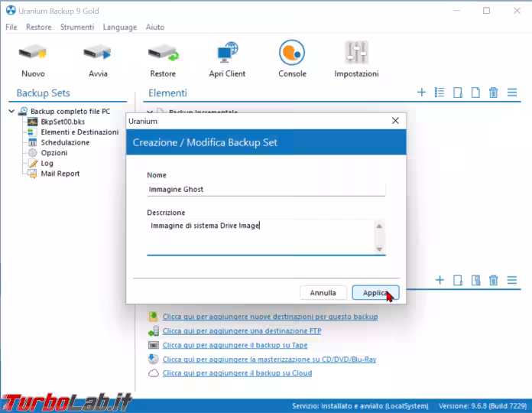The height and width of the screenshot is (413, 532).
Task: Open the Console toolbar icon
Action: pyautogui.click(x=292, y=53)
